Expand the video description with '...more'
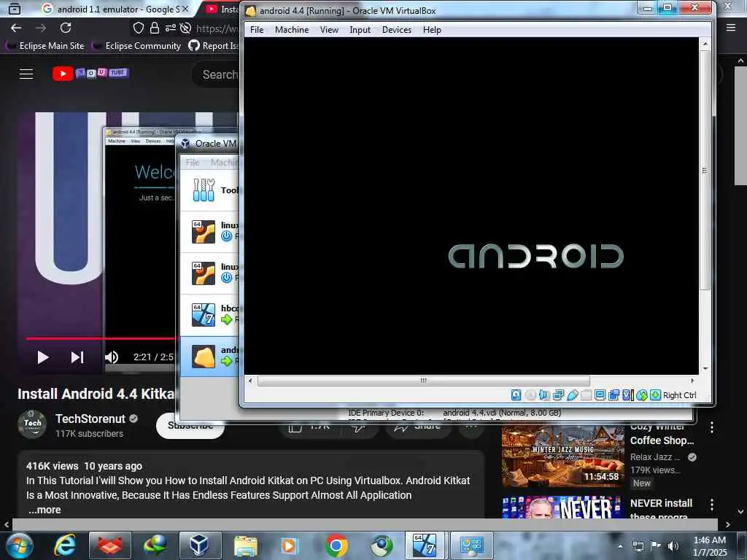The width and height of the screenshot is (747, 560). [44, 510]
